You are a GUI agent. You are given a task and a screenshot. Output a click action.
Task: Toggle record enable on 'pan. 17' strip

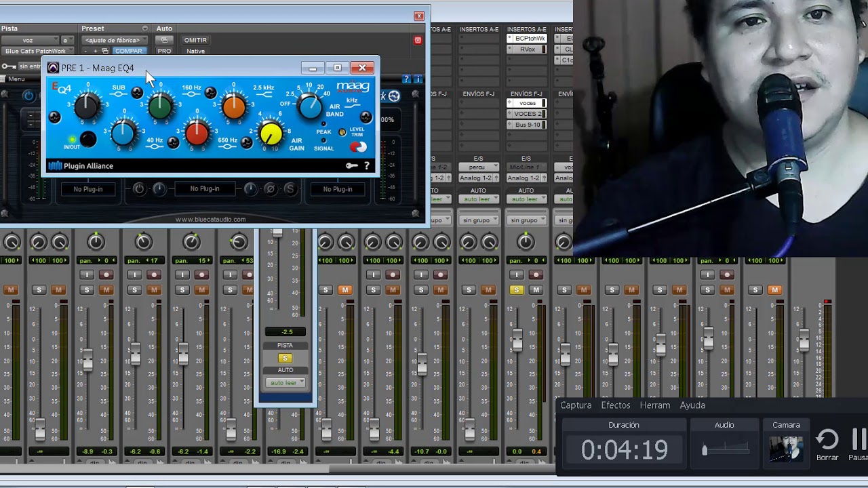[154, 274]
